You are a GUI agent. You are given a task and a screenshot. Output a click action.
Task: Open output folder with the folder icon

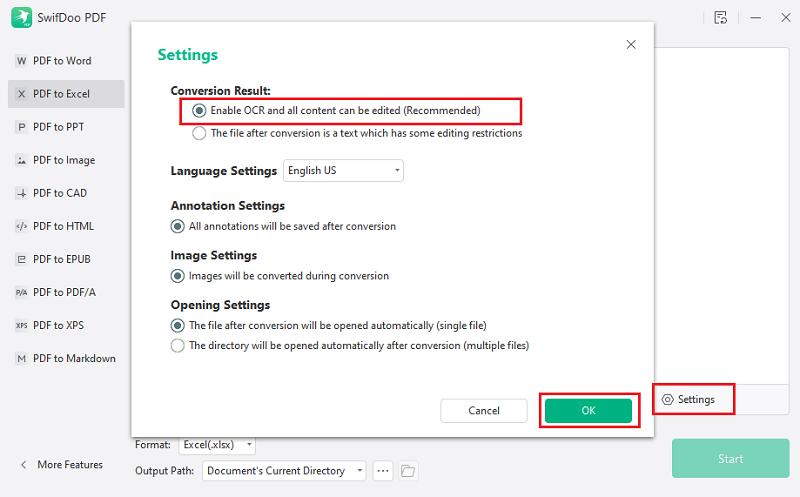(x=408, y=470)
